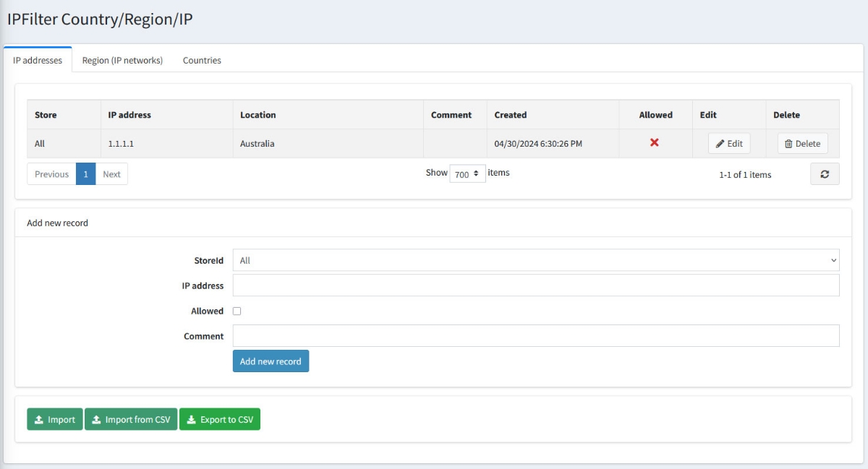
Task: Change the Show items per page selector
Action: click(467, 174)
